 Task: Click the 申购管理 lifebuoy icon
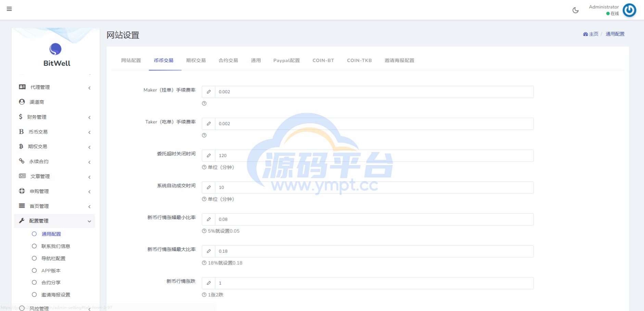click(22, 191)
